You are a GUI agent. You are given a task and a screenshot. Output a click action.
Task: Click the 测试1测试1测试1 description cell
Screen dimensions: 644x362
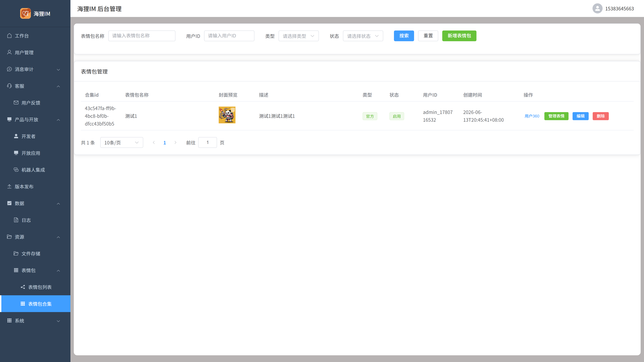point(277,116)
